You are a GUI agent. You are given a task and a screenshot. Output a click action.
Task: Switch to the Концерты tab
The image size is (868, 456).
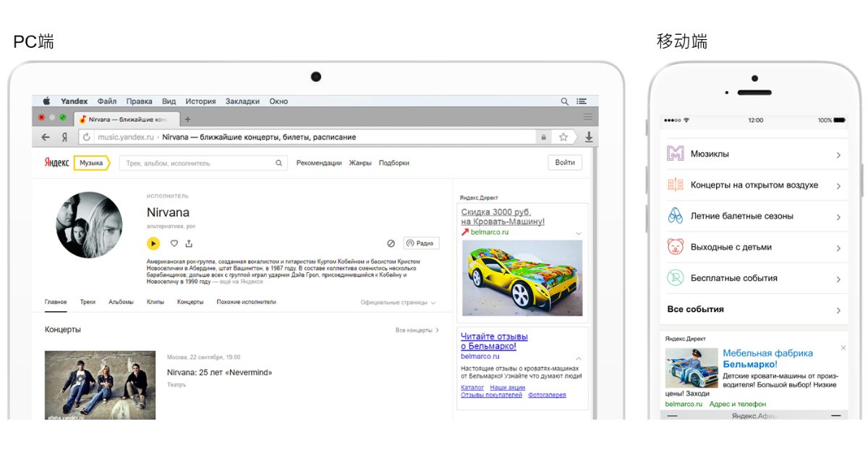(x=190, y=302)
